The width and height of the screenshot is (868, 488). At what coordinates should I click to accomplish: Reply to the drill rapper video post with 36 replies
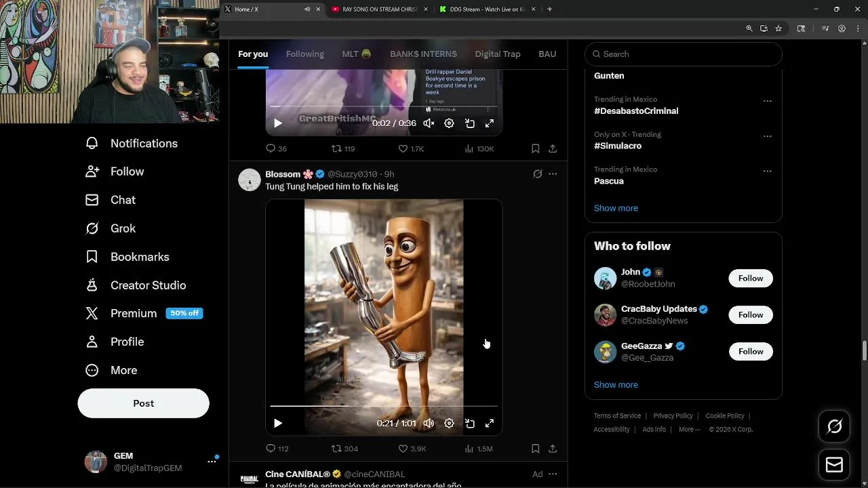(276, 148)
